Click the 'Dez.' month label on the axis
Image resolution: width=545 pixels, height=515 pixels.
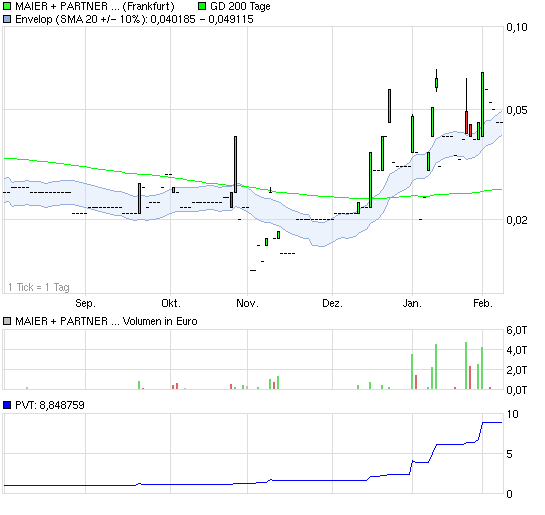click(x=332, y=303)
